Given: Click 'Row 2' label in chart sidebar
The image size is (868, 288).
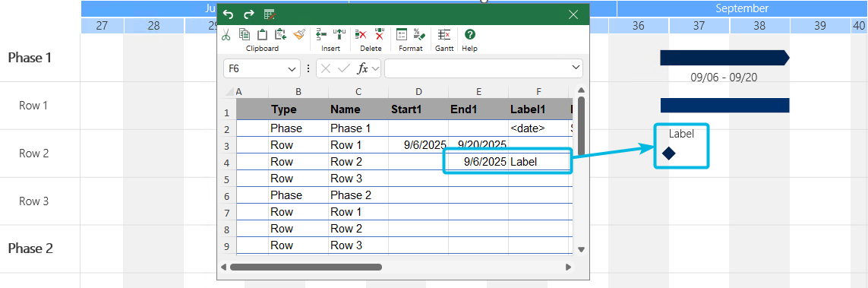Looking at the screenshot, I should pos(33,153).
